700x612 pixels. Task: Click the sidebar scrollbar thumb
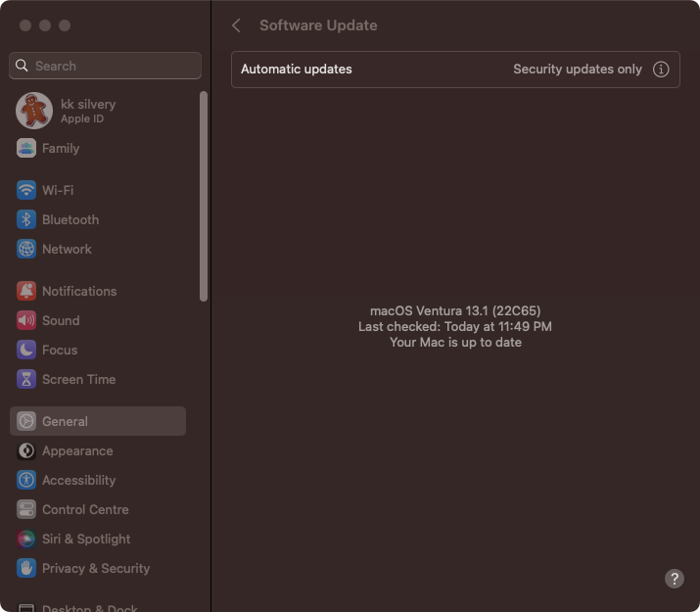click(x=204, y=197)
